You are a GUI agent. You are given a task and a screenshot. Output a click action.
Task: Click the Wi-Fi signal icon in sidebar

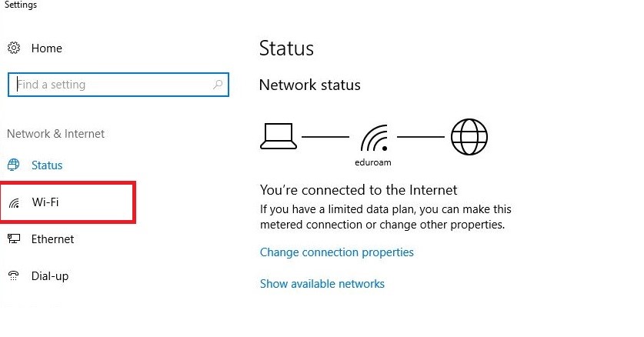pos(14,203)
